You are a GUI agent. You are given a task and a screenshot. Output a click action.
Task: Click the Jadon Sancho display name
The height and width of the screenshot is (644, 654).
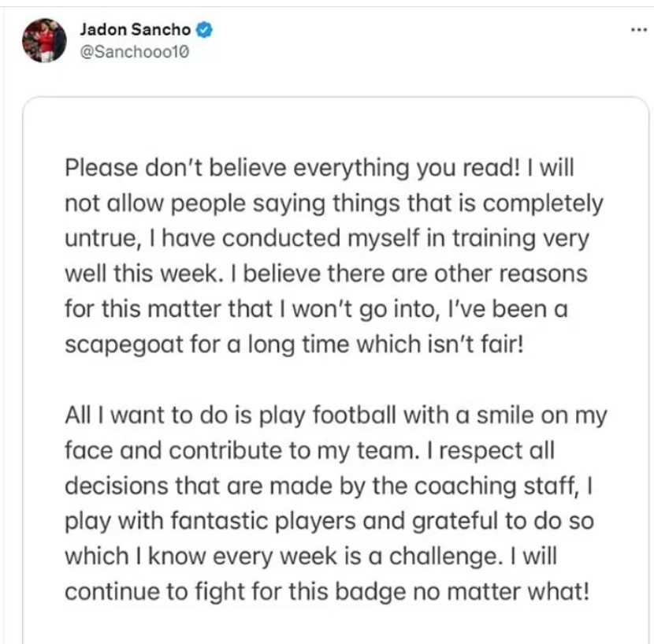[x=136, y=31]
